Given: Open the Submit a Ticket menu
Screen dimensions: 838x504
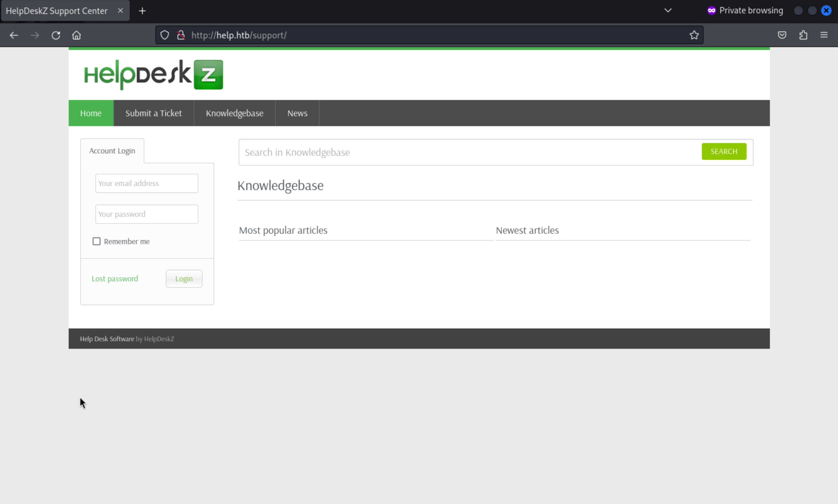Looking at the screenshot, I should coord(153,113).
